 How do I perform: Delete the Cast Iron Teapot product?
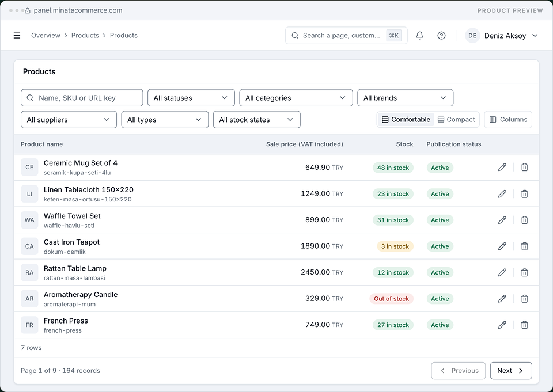click(x=524, y=246)
